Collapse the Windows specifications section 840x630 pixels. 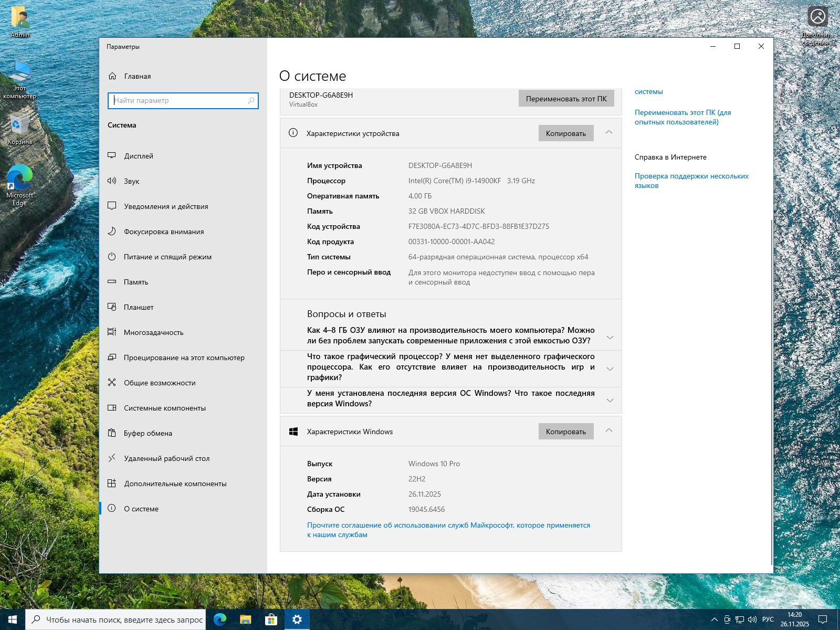(609, 430)
